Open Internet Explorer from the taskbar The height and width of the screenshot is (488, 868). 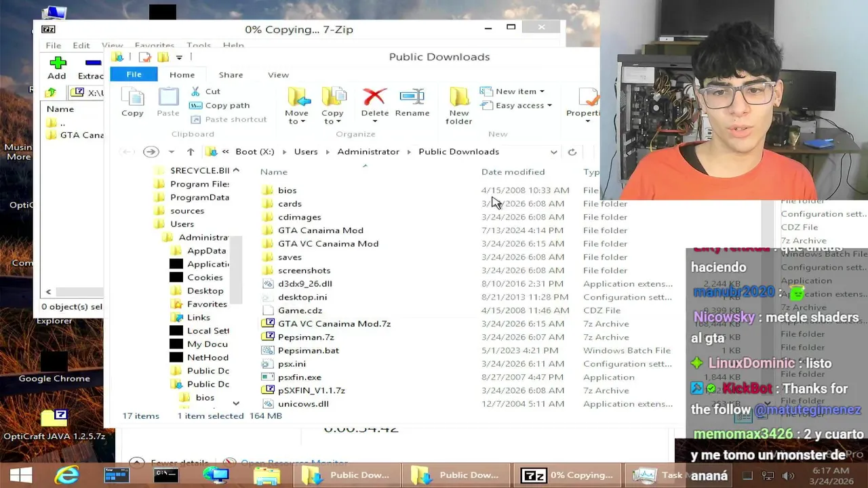pos(66,475)
